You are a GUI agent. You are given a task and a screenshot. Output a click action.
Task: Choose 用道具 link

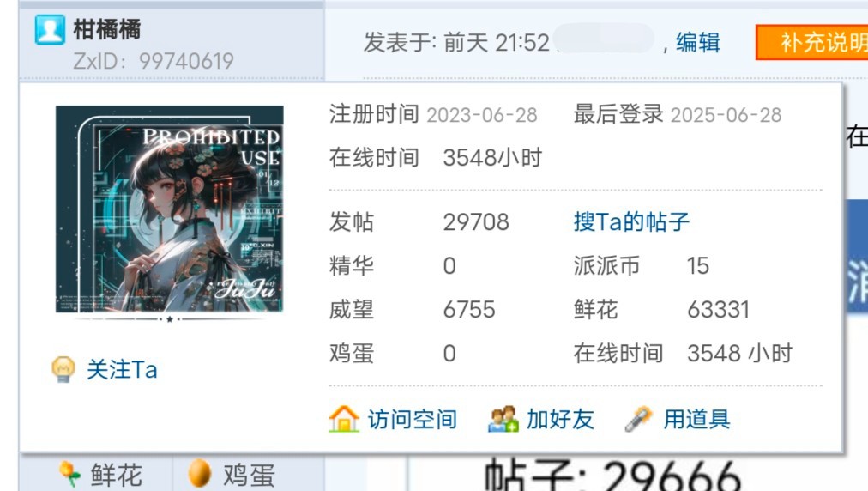point(696,419)
